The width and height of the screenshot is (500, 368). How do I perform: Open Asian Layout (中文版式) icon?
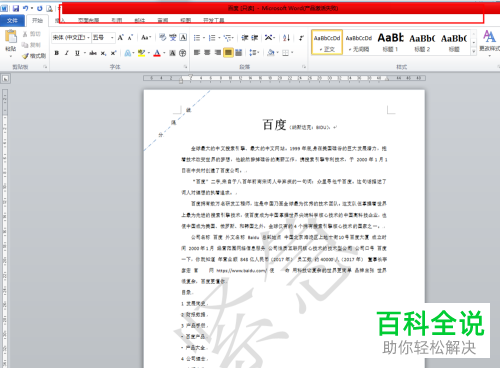268,38
